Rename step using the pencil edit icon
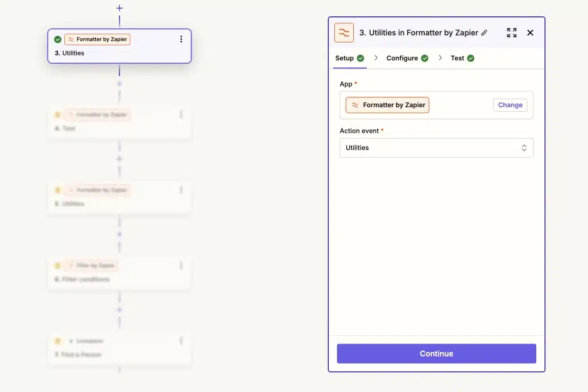The image size is (588, 392). tap(485, 33)
